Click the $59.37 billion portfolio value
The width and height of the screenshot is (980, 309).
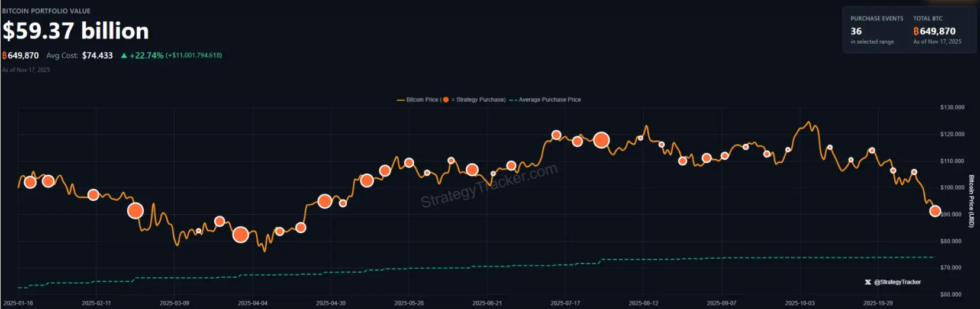pyautogui.click(x=76, y=31)
